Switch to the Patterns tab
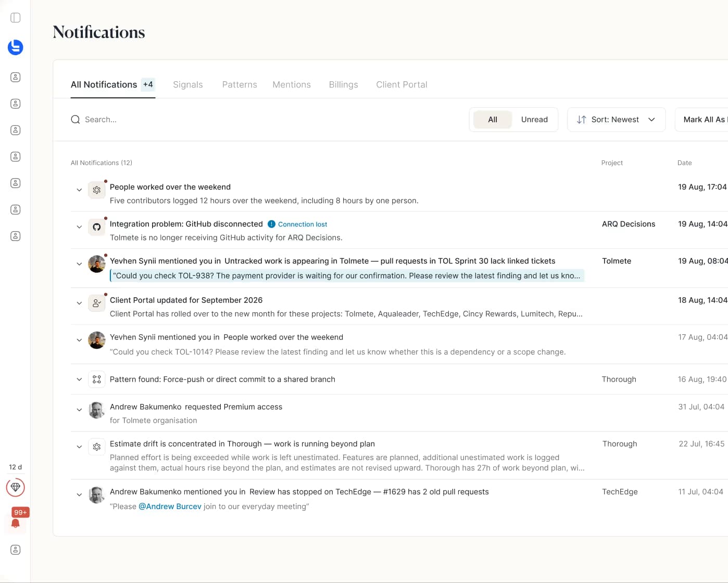Screen dimensions: 728x583 pos(240,84)
